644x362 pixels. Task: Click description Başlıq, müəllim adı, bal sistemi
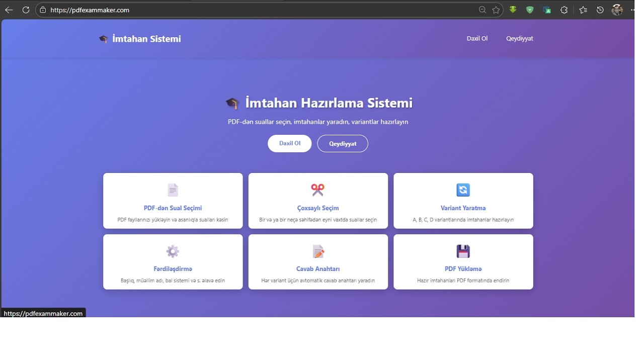click(x=173, y=281)
